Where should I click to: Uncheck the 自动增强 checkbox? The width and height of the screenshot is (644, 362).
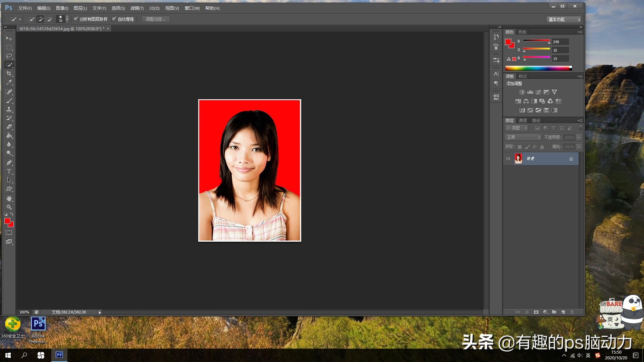pyautogui.click(x=114, y=19)
